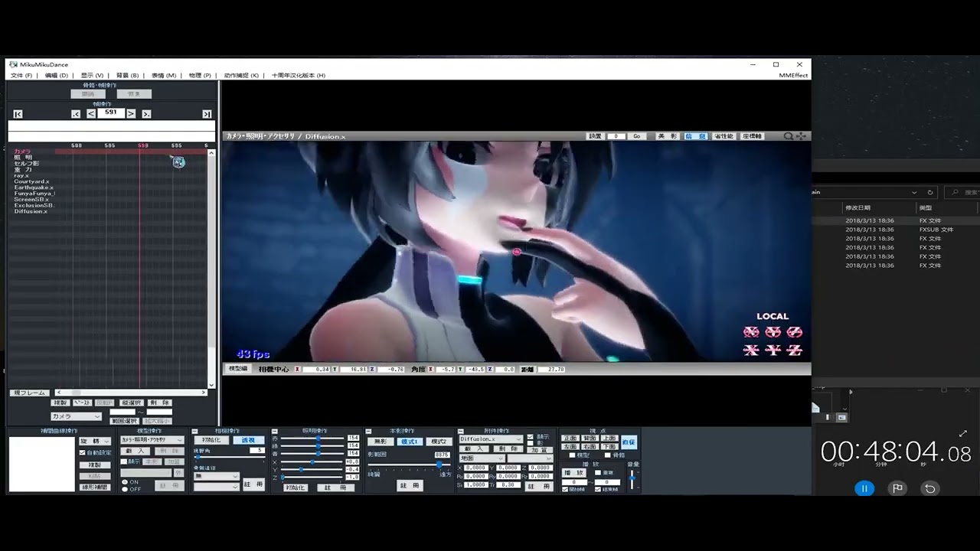980x551 pixels.
Task: Click the viewport move arrows icon
Action: pos(801,136)
